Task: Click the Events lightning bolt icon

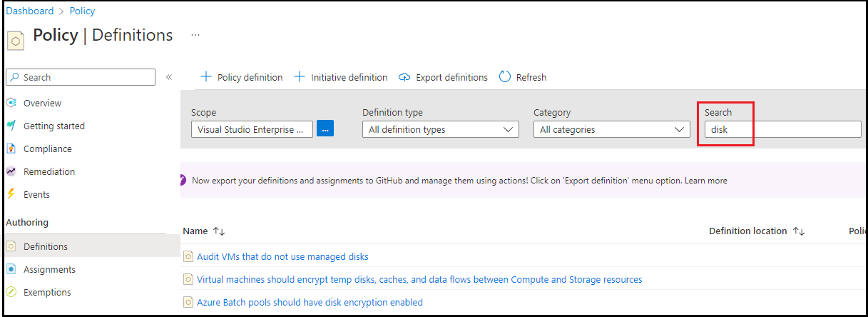Action: 11,194
